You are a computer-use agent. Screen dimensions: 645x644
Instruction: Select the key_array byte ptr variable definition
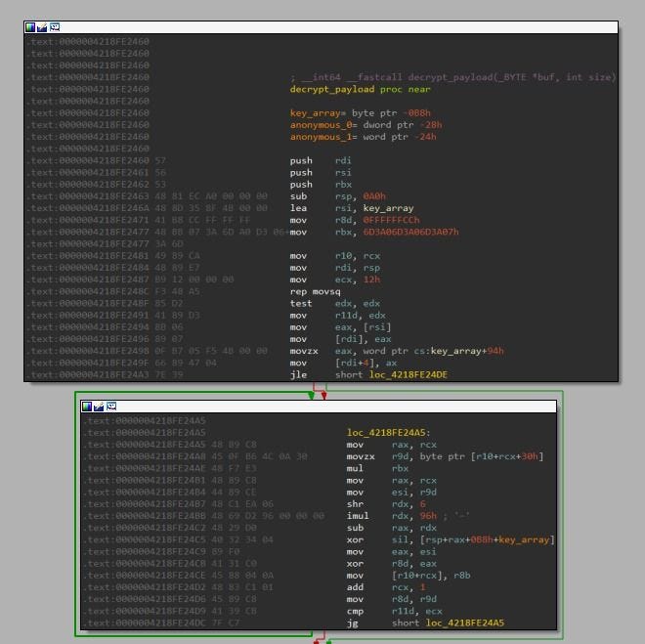[x=360, y=113]
